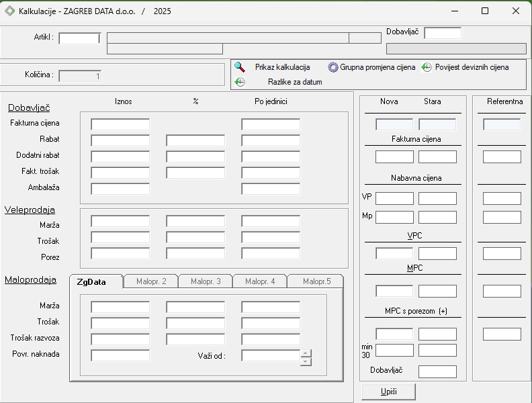Viewport: 532px width, 403px height.
Task: Select the Malopr. 3 tab
Action: (x=206, y=281)
